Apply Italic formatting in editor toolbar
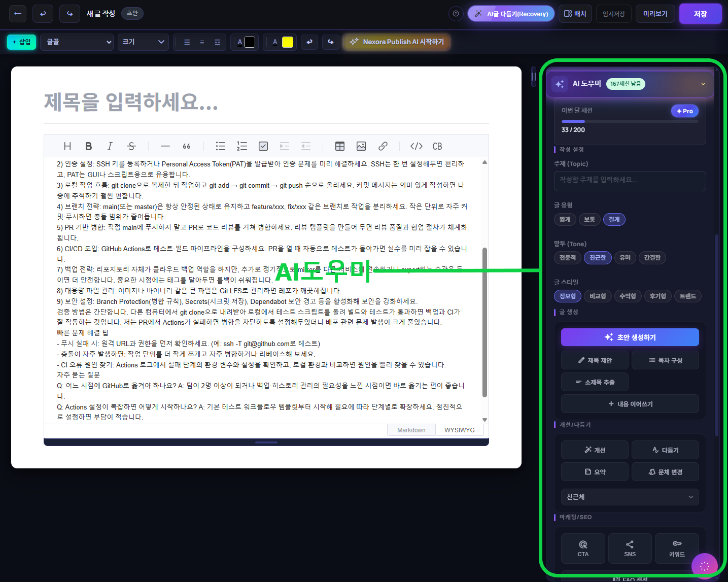The width and height of the screenshot is (728, 582). 110,146
